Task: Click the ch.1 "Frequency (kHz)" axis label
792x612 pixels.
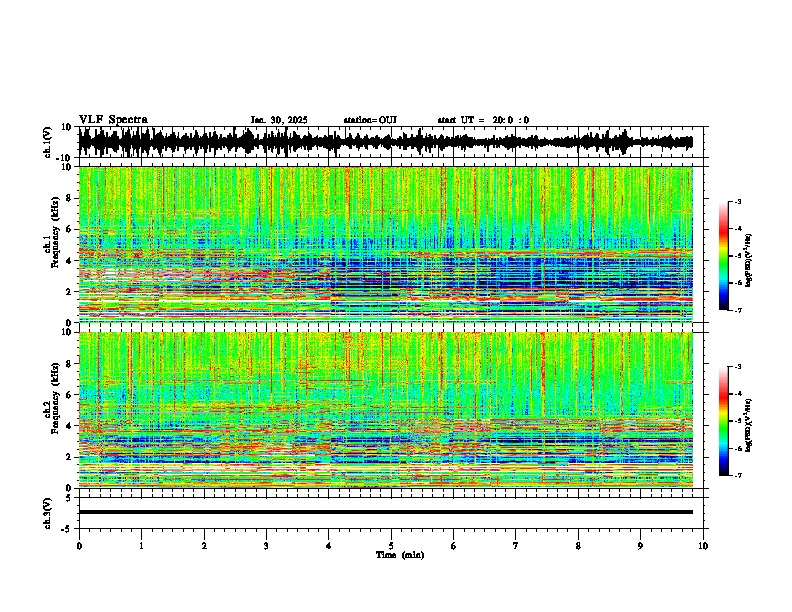Action: click(56, 233)
